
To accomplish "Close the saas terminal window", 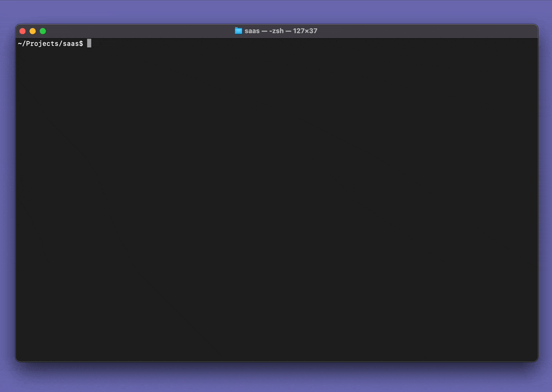I will [x=22, y=31].
